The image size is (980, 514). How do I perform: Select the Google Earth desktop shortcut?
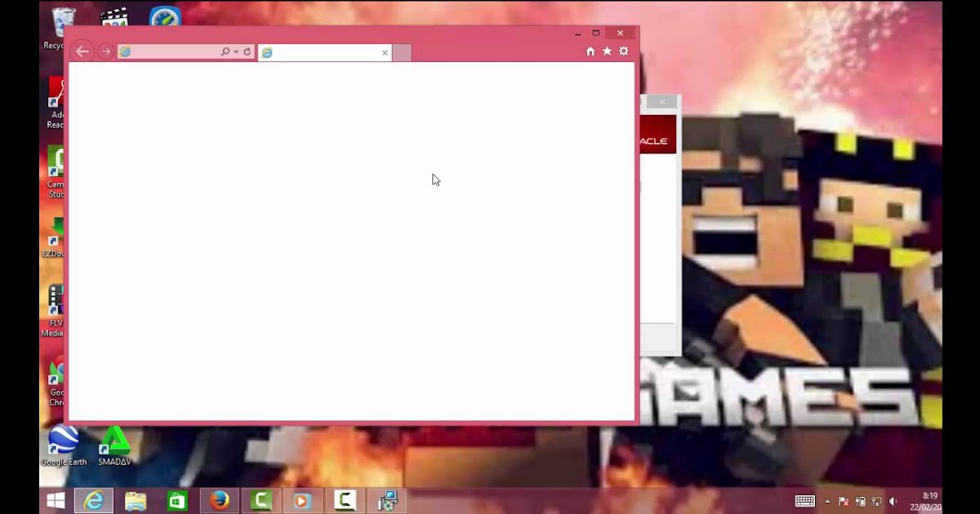64,445
